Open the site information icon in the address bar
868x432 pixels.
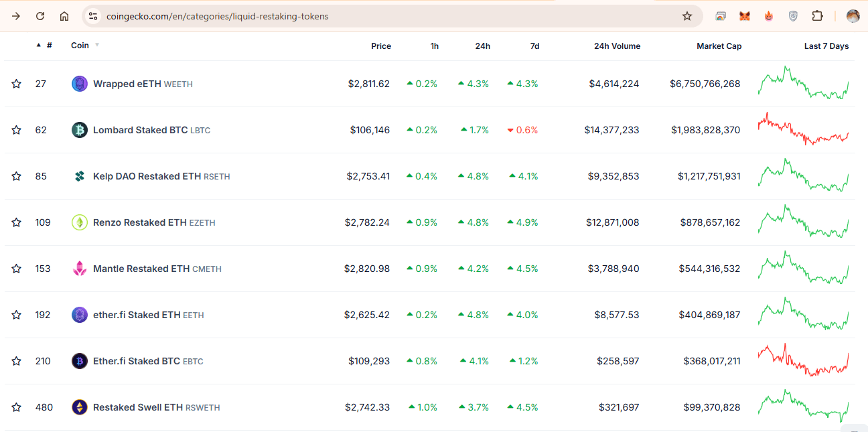pyautogui.click(x=93, y=16)
